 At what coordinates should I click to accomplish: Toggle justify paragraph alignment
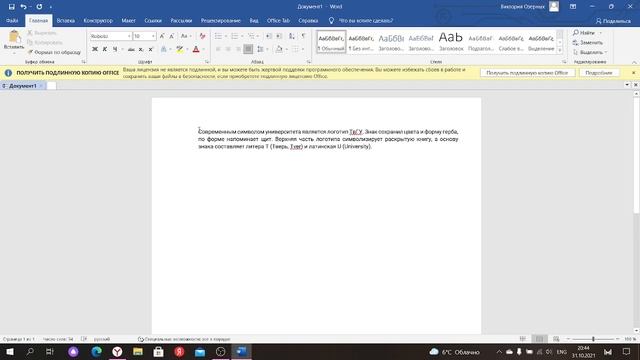tap(248, 49)
